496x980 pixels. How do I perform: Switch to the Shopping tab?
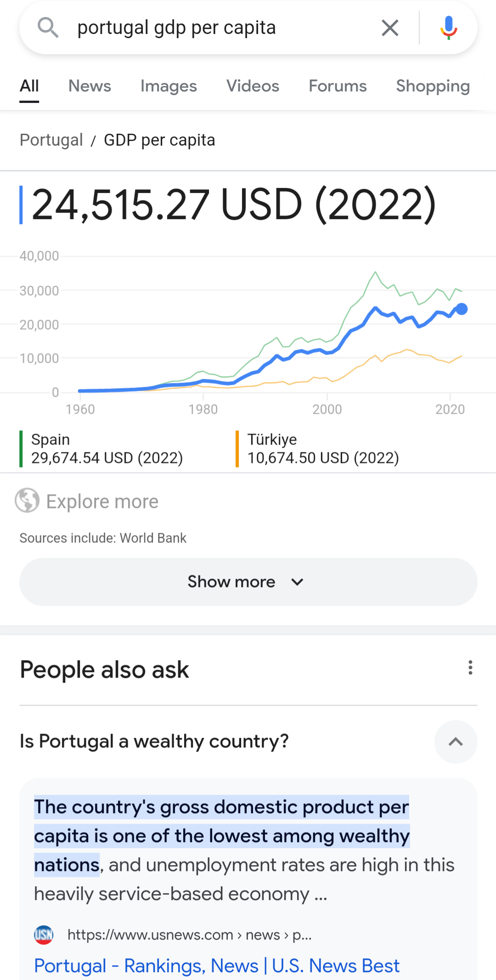433,86
